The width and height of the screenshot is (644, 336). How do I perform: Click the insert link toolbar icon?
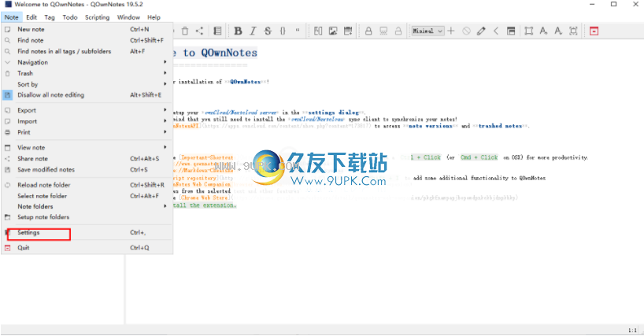click(318, 31)
